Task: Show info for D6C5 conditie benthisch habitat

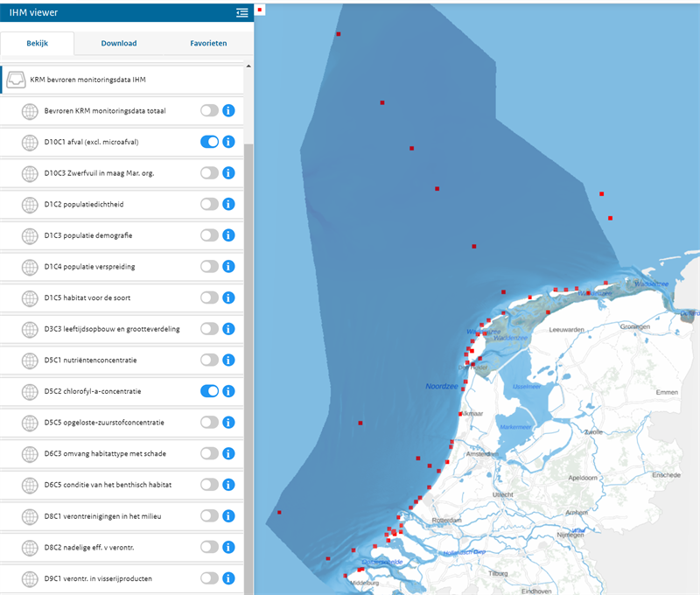Action: [x=228, y=485]
